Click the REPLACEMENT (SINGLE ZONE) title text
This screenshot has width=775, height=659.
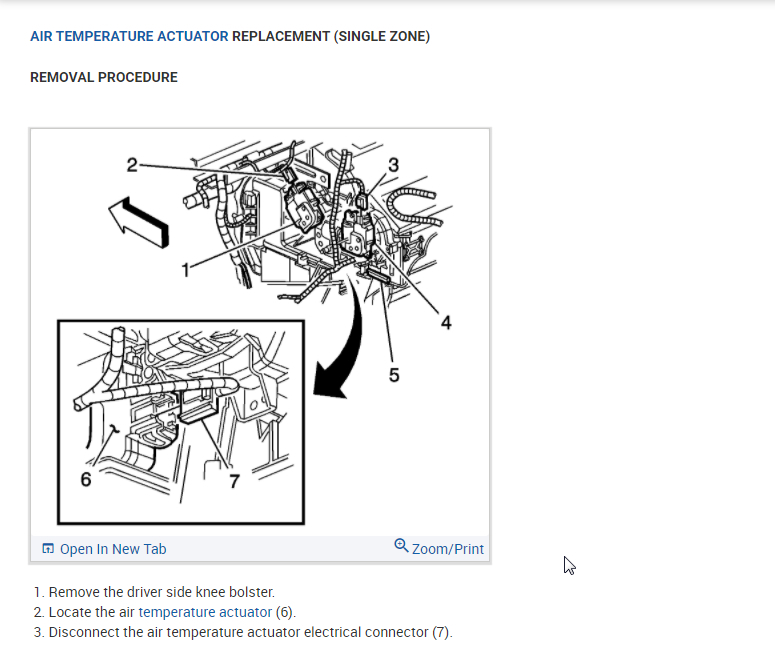point(331,37)
